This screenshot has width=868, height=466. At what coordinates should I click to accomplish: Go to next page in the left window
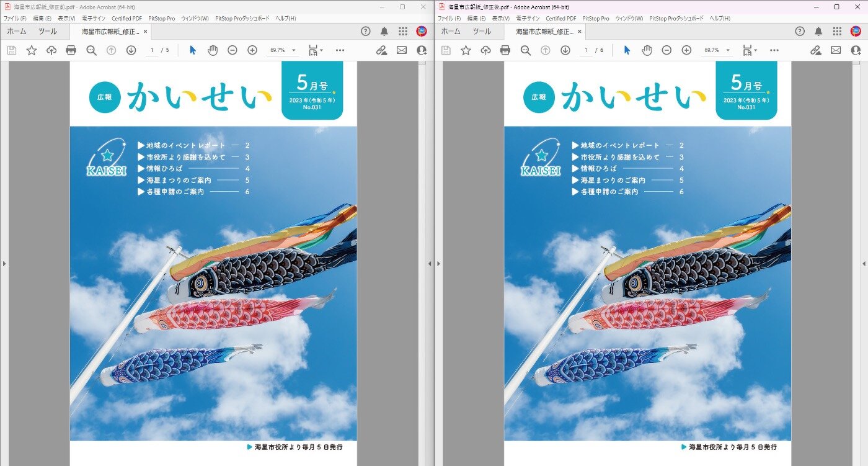(131, 50)
